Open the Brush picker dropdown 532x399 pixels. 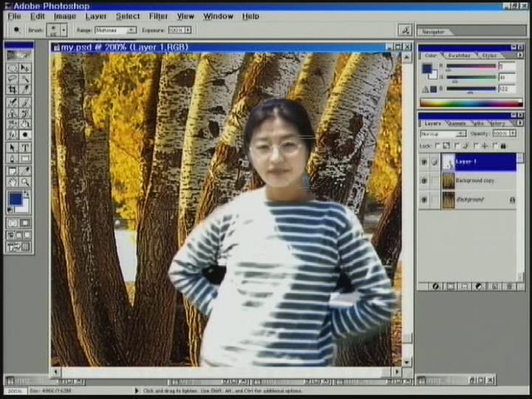click(x=64, y=30)
